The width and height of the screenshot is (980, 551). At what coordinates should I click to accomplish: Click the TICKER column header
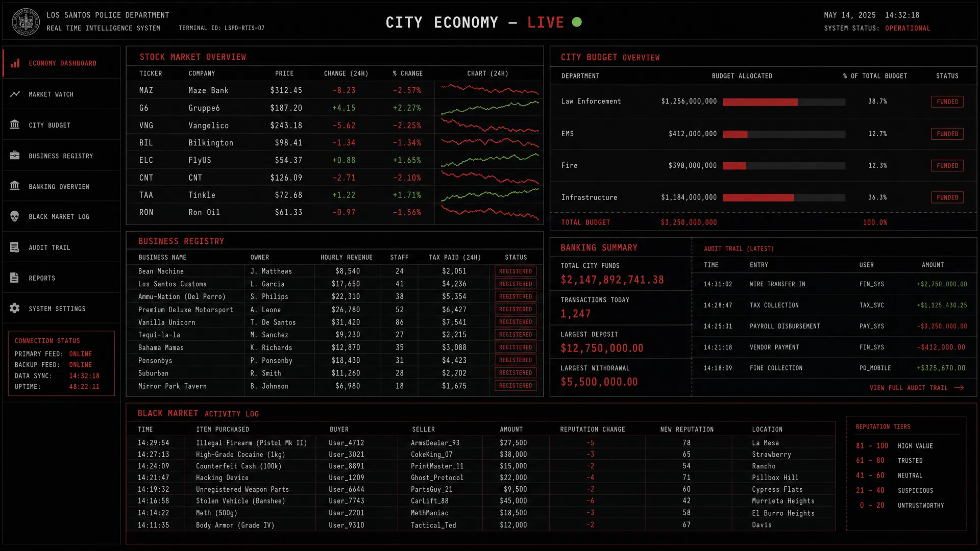[x=151, y=73]
